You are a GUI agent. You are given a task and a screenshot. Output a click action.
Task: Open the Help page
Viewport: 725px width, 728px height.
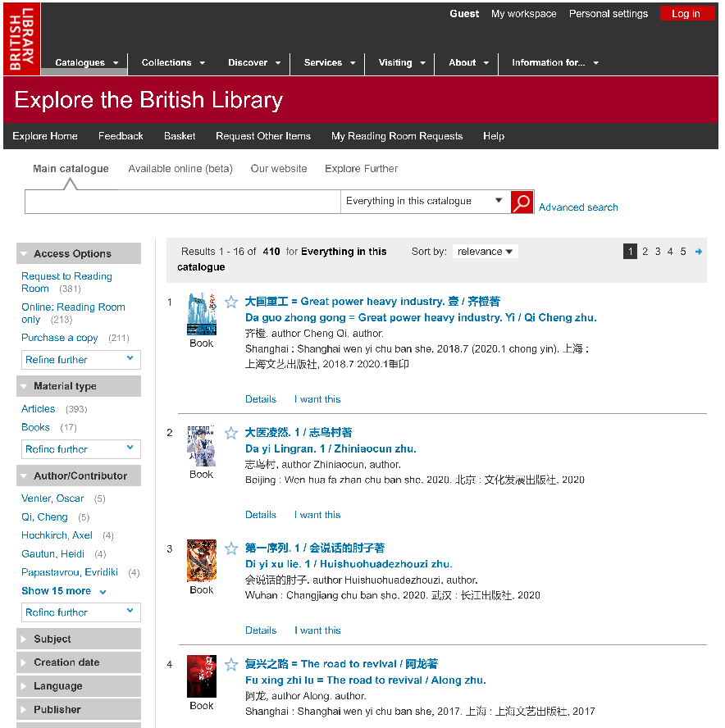[x=494, y=136]
